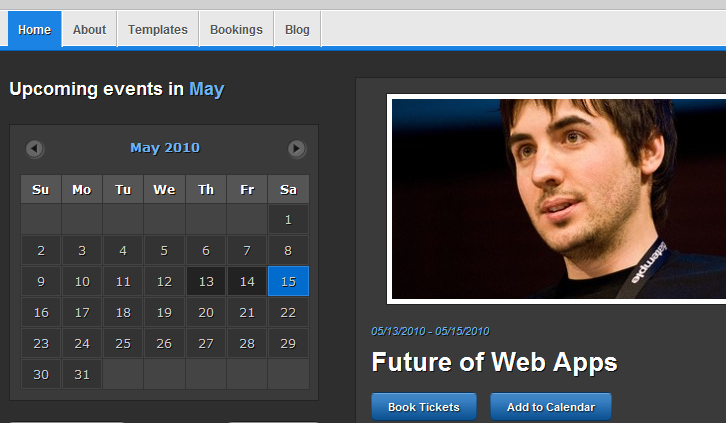Viewport: 726px width, 423px height.
Task: Open the Blog tab
Action: [x=297, y=29]
